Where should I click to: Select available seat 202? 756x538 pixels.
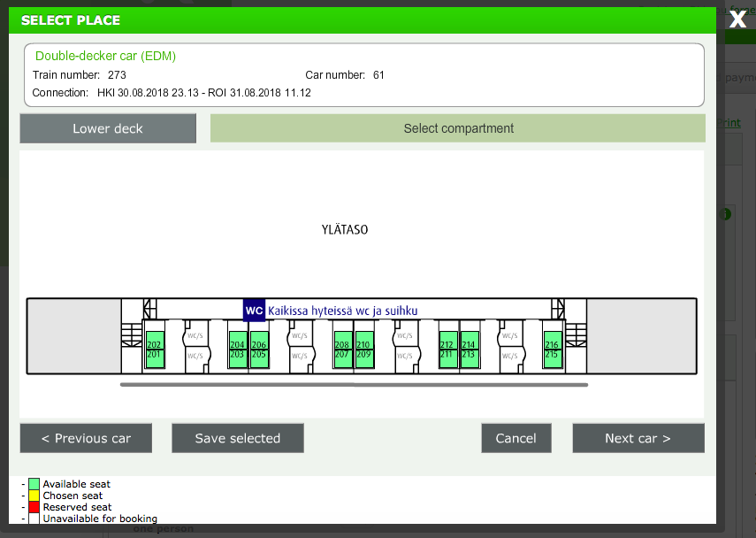(154, 344)
